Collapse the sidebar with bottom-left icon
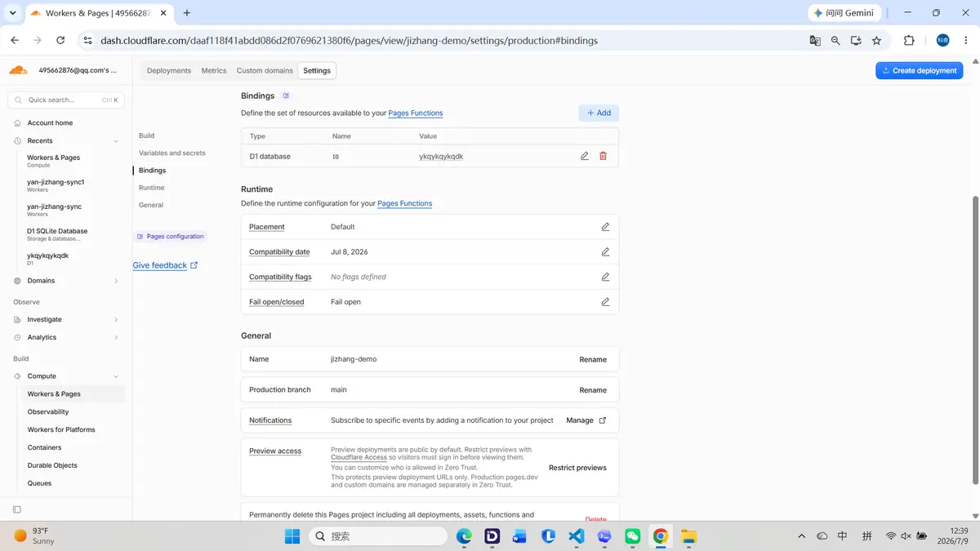980x551 pixels. pos(17,509)
